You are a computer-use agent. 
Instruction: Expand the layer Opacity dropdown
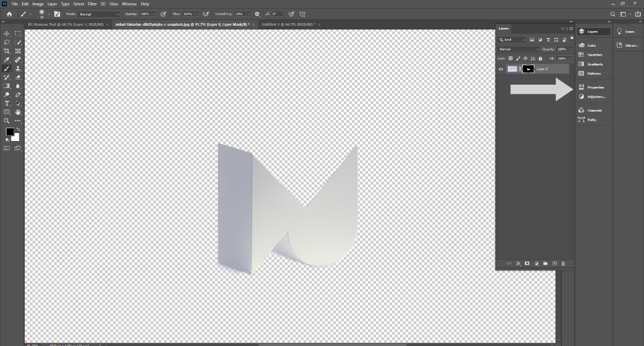[570, 49]
